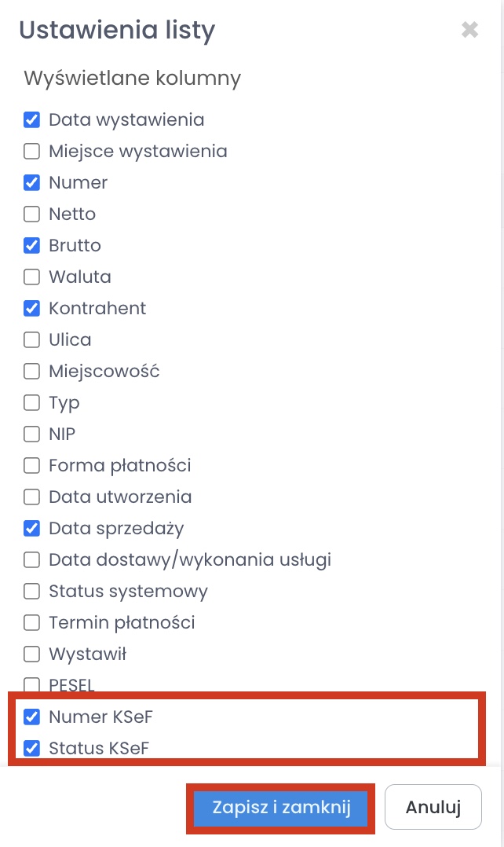
Task: Tick the Netto checkbox
Action: [32, 214]
